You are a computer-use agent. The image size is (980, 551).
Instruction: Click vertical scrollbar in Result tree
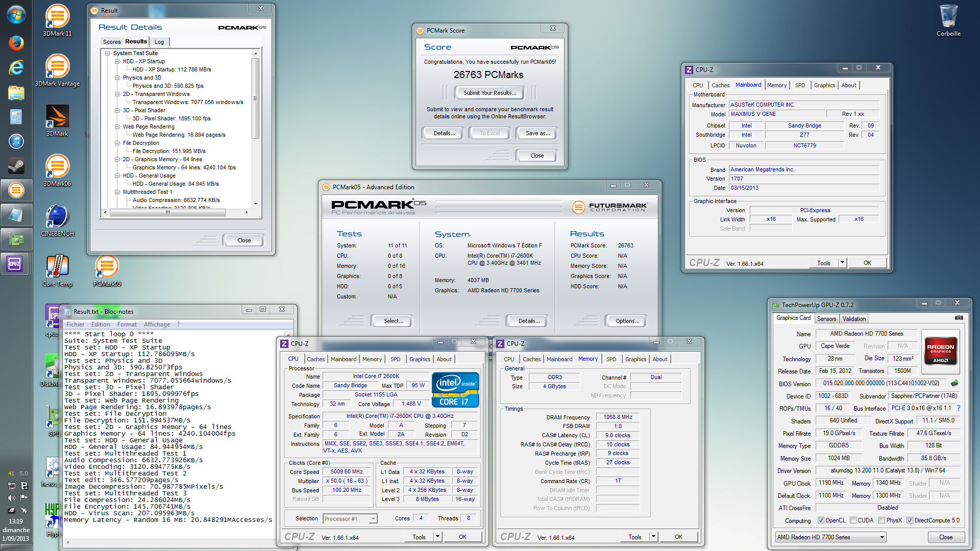pos(256,98)
